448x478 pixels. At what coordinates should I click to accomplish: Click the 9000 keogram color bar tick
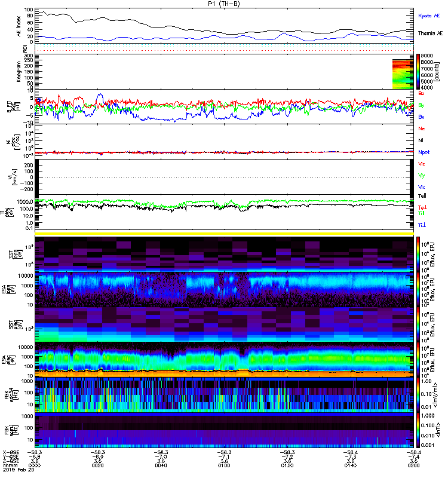pyautogui.click(x=427, y=56)
